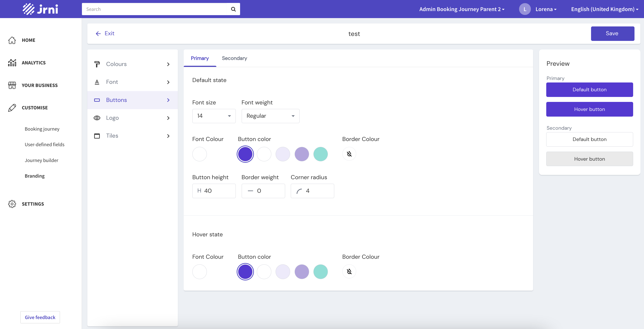Screen dimensions: 644x329
Task: Expand the Colours section chevron
Action: pos(168,64)
